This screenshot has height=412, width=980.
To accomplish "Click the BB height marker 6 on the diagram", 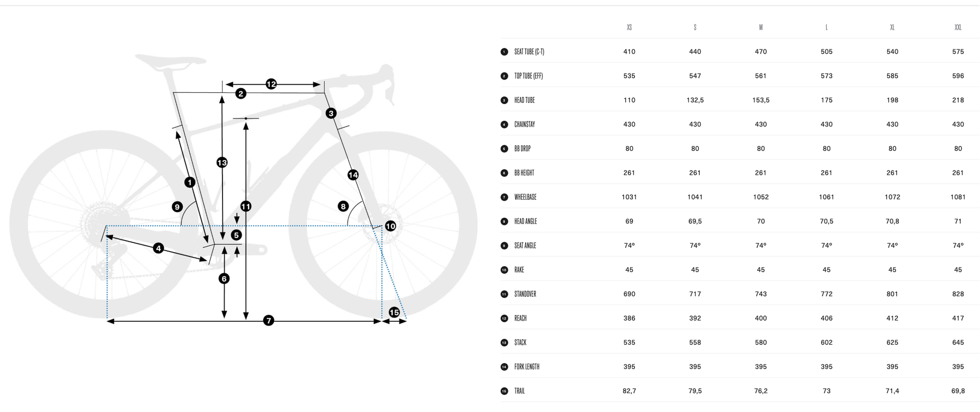I will [224, 278].
